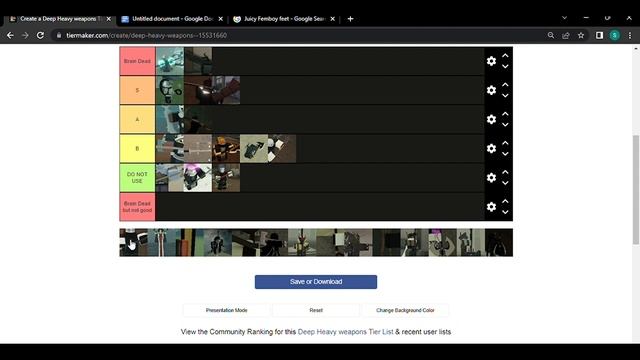Viewport: 640px width, 360px height.
Task: Open tab search dropdown chevron
Action: click(x=564, y=18)
